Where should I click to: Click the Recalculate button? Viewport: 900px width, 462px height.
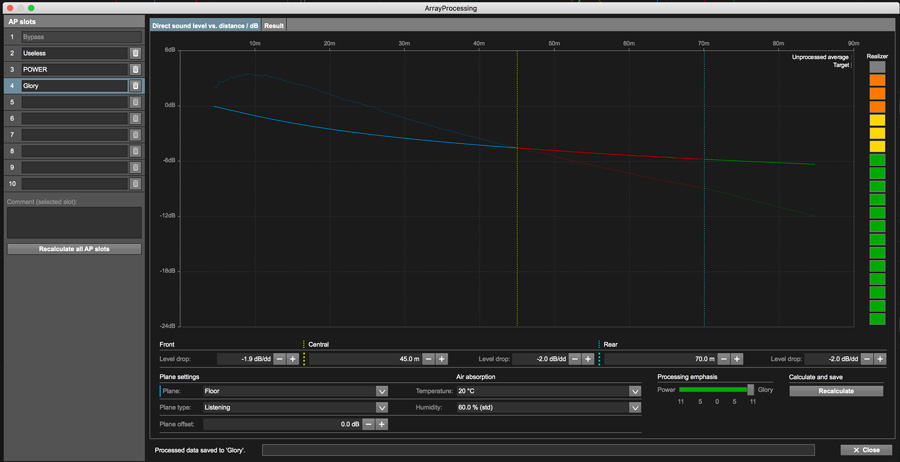tap(836, 391)
